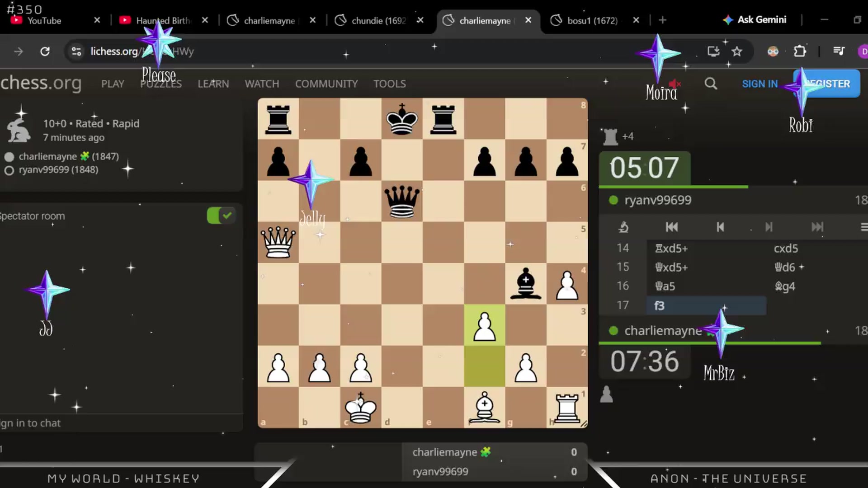Step back one move

click(x=720, y=227)
